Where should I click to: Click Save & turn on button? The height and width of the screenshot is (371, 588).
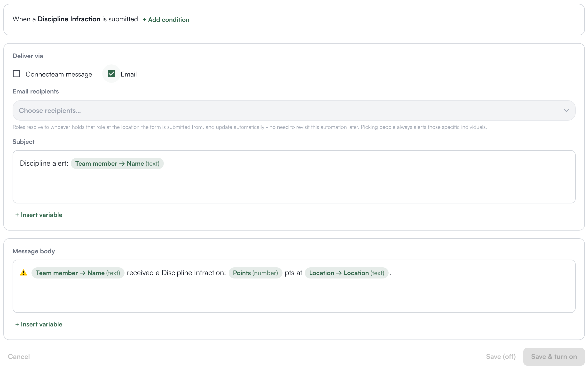(x=554, y=357)
